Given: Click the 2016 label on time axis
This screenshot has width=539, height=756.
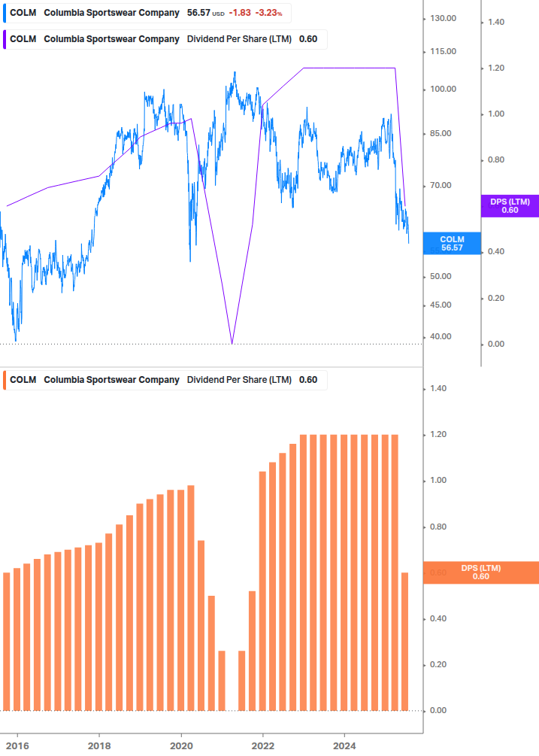Looking at the screenshot, I should click(x=17, y=746).
